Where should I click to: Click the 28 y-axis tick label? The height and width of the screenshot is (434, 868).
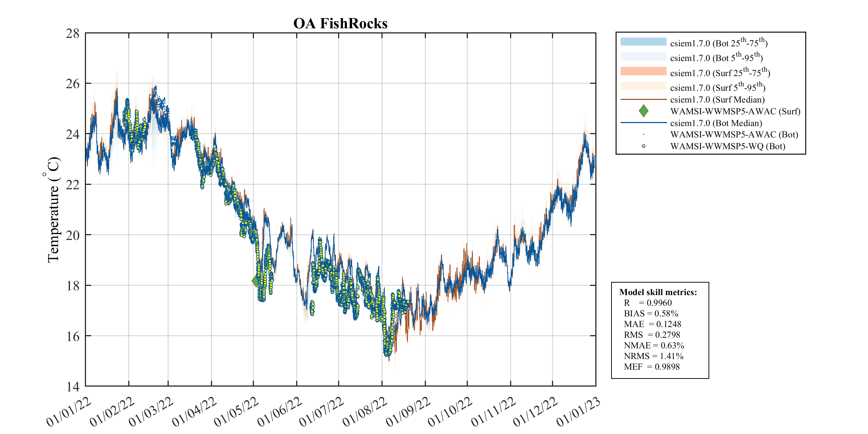click(73, 34)
